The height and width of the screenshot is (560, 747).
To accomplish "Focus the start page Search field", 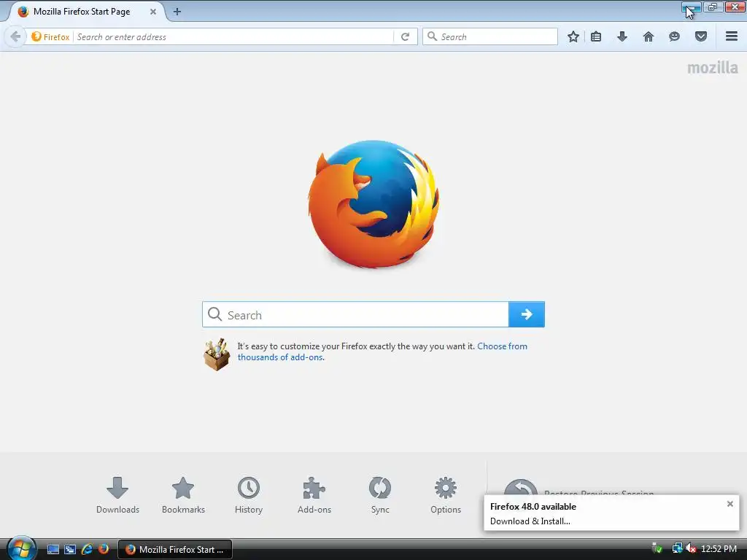I will click(355, 314).
